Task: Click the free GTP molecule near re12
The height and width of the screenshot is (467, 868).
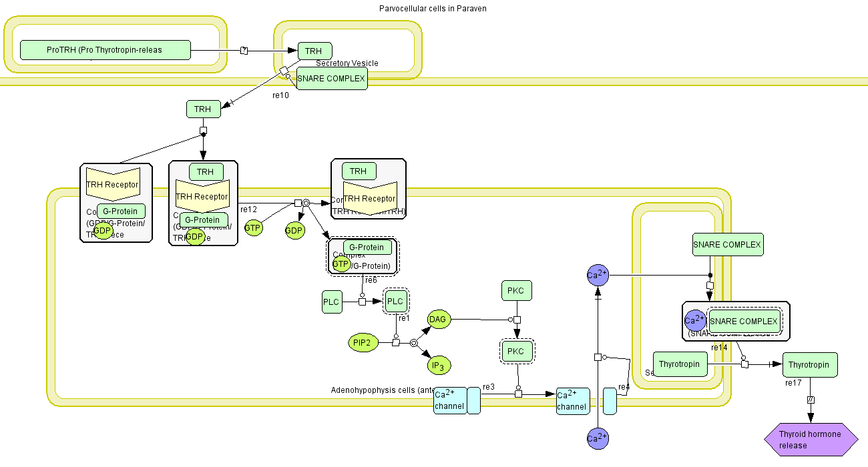Action: (252, 228)
